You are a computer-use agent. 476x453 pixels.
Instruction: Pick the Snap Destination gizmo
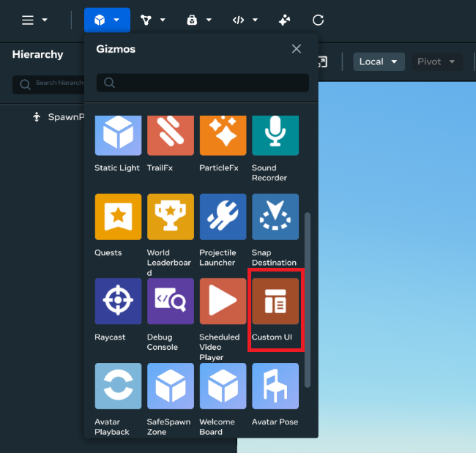[x=275, y=217]
